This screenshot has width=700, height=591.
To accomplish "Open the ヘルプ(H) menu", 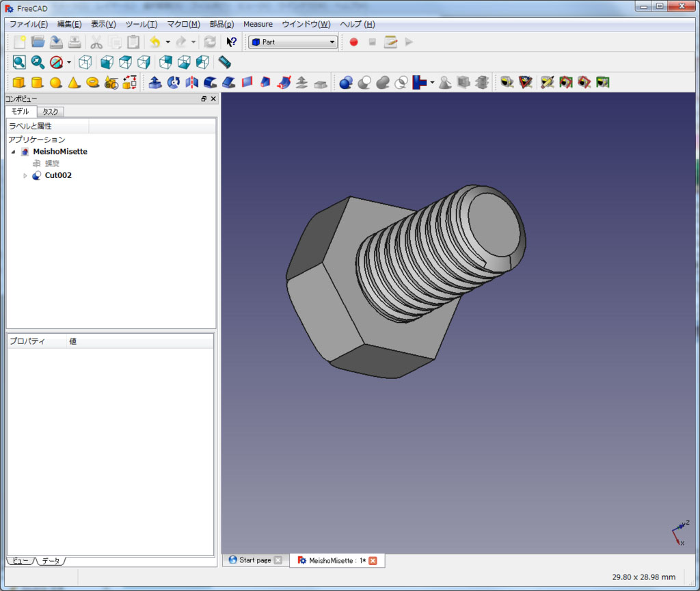I will (357, 24).
